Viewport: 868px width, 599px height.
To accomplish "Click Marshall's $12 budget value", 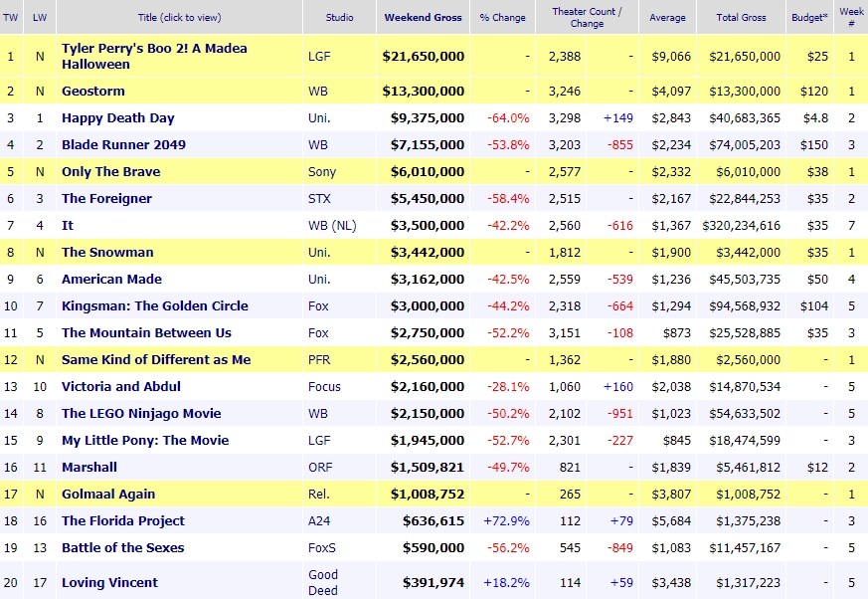I will (x=817, y=467).
